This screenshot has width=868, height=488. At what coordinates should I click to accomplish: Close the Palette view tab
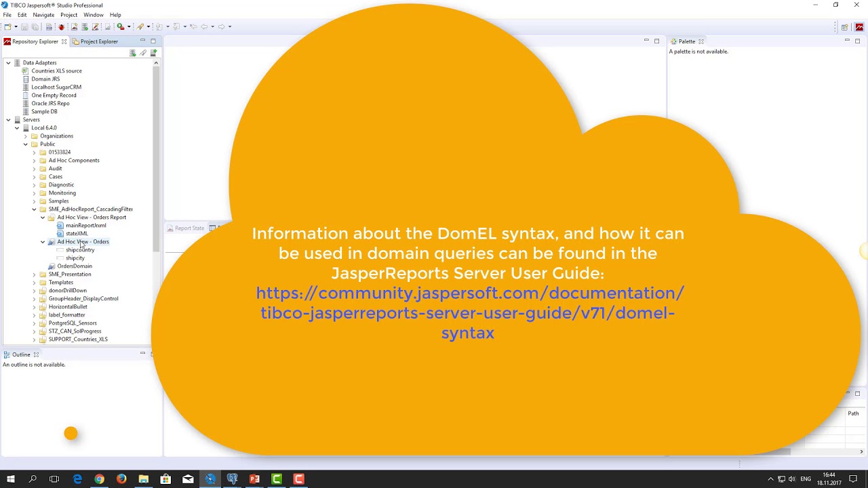pyautogui.click(x=701, y=41)
